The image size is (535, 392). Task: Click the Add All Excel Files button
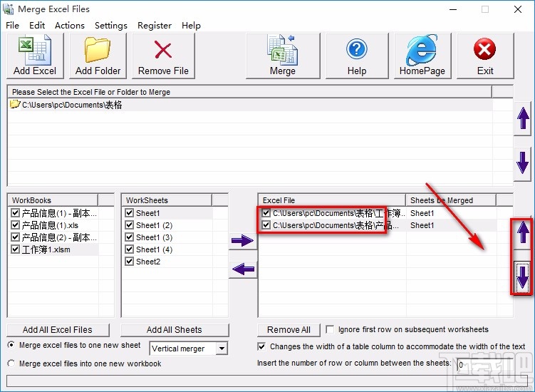point(58,330)
